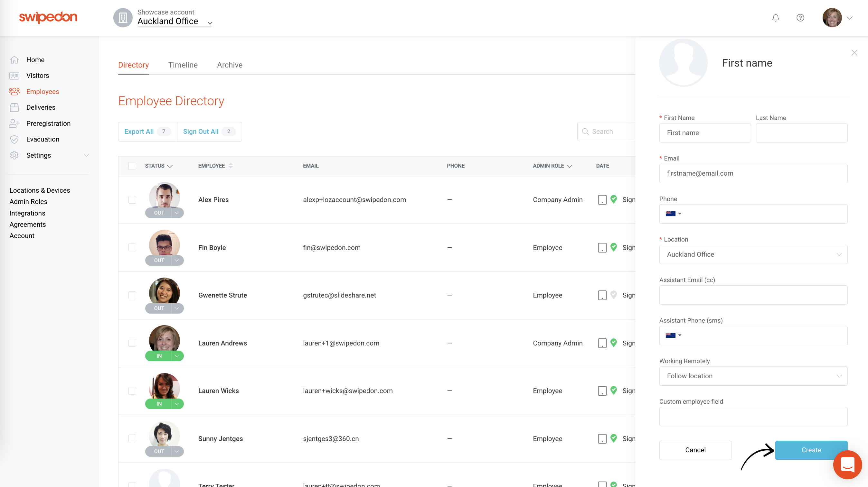Open the Auckland Office location switcher
The image size is (868, 487).
tap(175, 21)
